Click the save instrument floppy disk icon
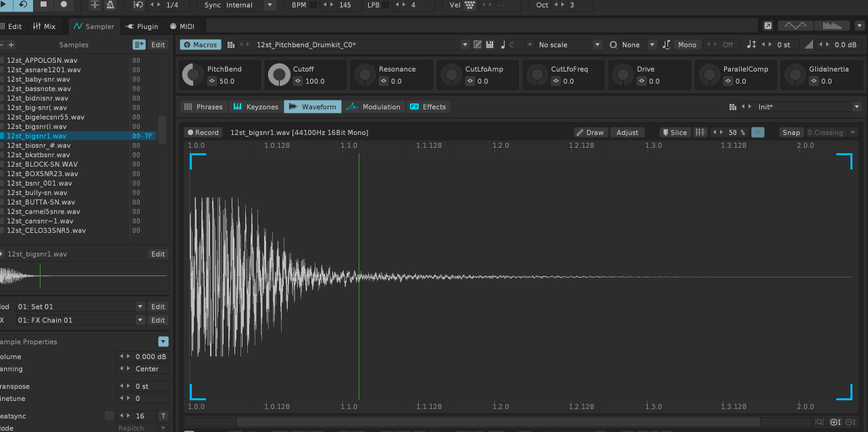 pos(490,45)
